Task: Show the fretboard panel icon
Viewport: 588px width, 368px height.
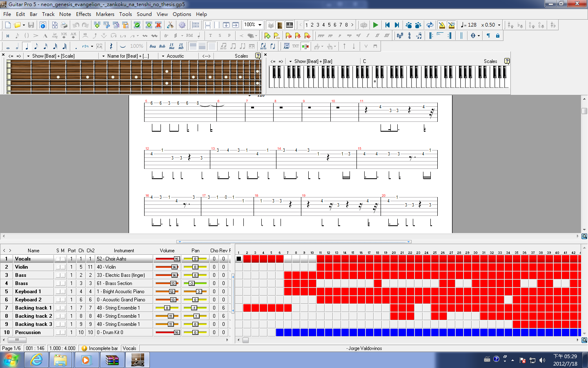Action: coord(280,25)
